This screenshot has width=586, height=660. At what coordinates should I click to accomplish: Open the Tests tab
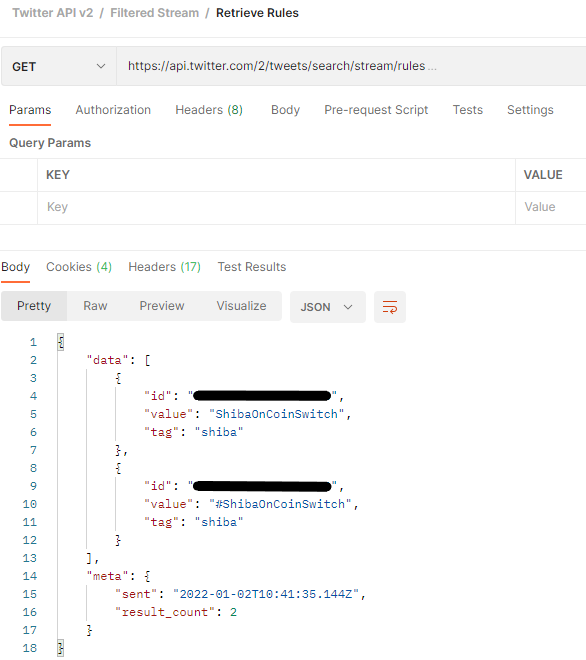coord(468,110)
